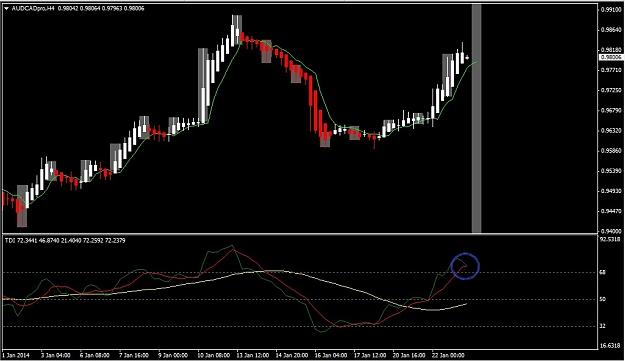Click the 0.98006 current price tag

611,57
